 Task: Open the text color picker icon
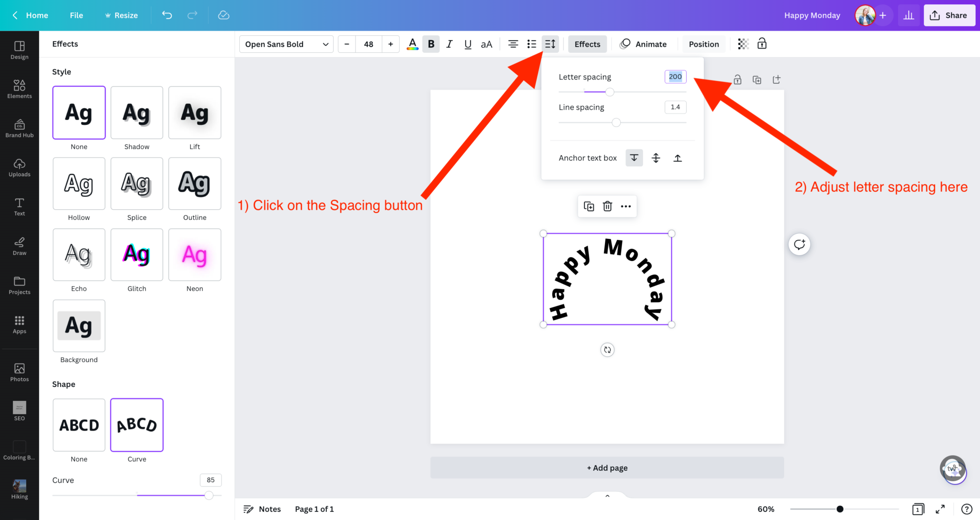tap(412, 44)
